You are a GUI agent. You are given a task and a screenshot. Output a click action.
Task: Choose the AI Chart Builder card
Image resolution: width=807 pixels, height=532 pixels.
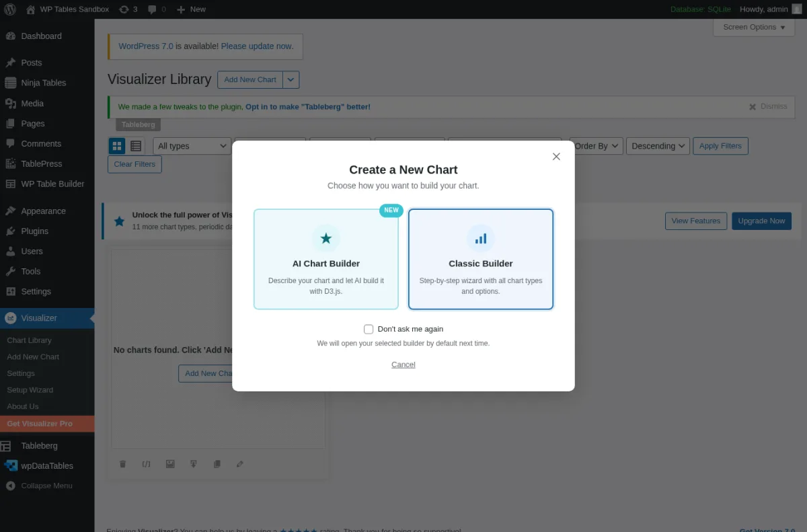tap(326, 259)
